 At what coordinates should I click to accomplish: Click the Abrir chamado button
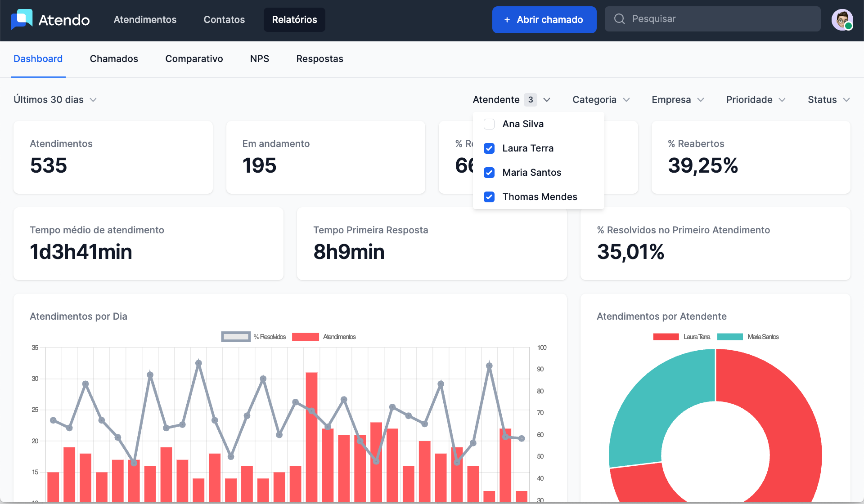(x=544, y=20)
